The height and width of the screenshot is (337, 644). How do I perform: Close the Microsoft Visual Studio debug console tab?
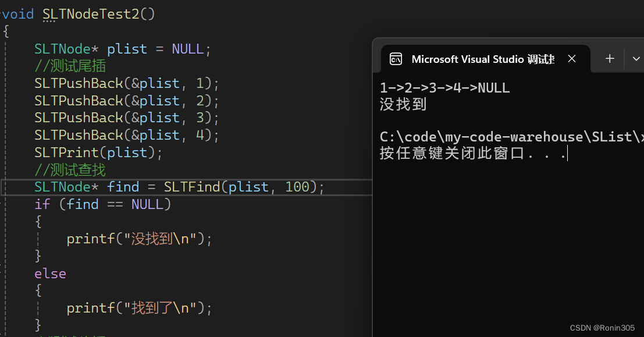tap(572, 59)
